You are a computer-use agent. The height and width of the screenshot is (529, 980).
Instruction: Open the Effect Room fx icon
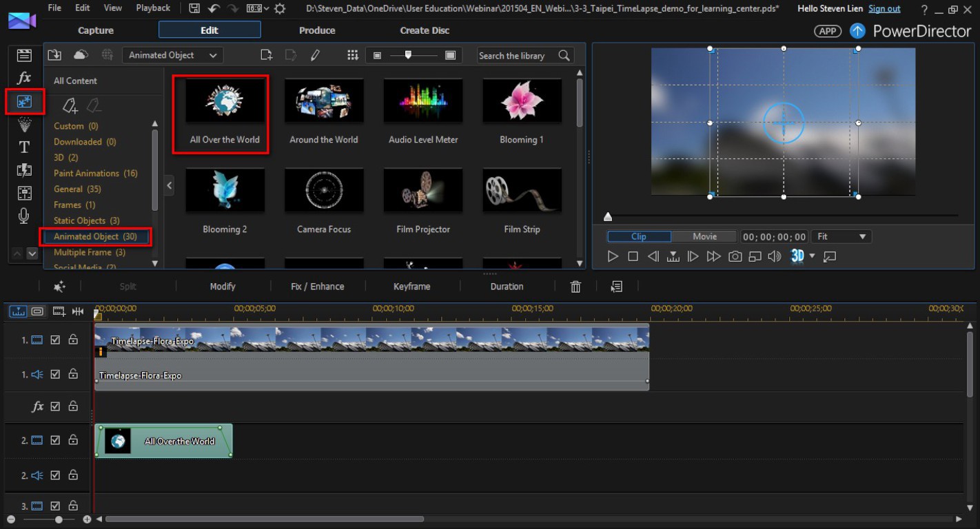tap(24, 78)
